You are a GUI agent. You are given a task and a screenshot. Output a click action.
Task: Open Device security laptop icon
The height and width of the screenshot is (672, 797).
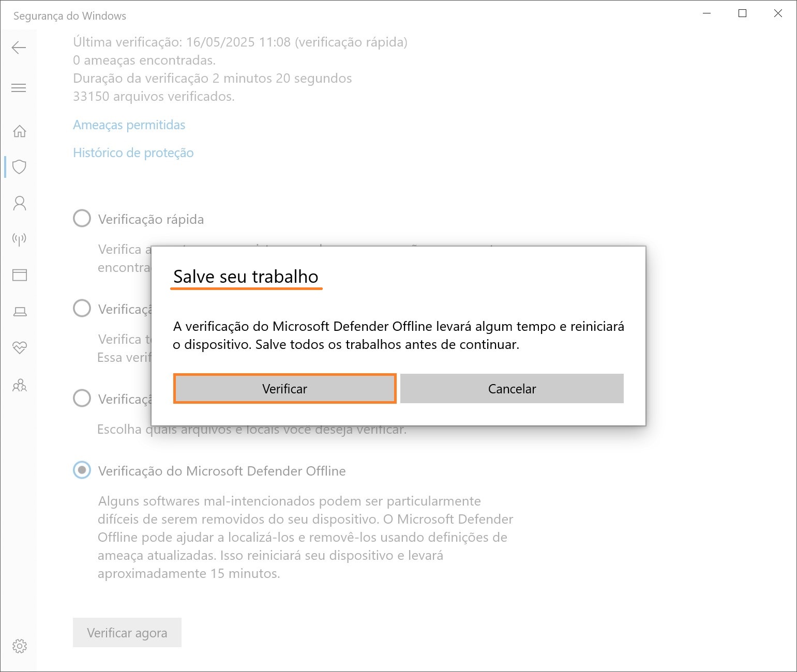19,312
